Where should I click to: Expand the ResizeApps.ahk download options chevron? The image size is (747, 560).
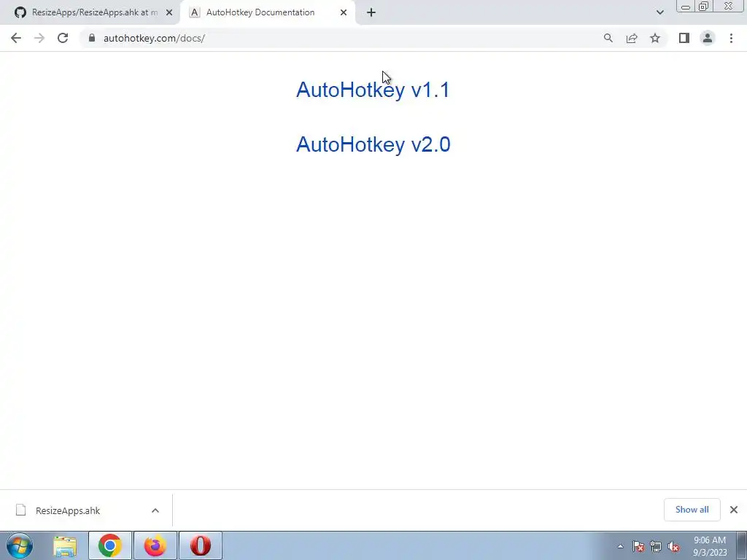[x=155, y=510]
